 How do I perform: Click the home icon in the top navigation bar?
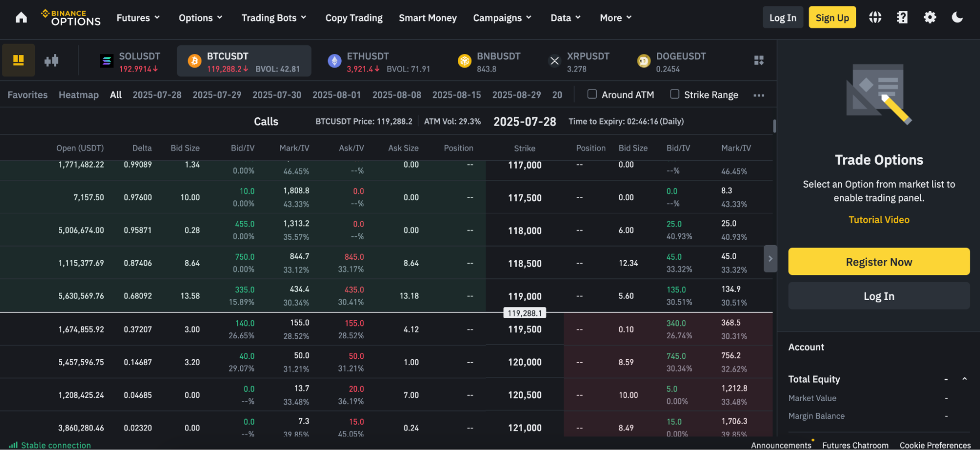21,17
